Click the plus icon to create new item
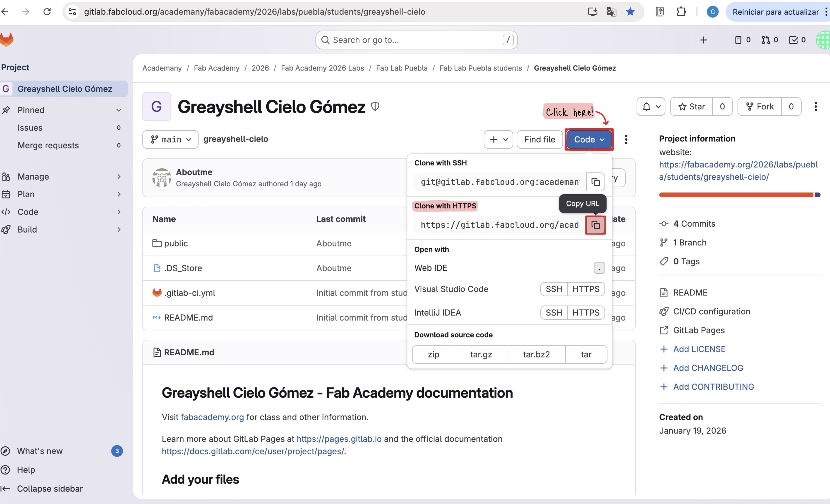This screenshot has width=830, height=504. tap(704, 40)
